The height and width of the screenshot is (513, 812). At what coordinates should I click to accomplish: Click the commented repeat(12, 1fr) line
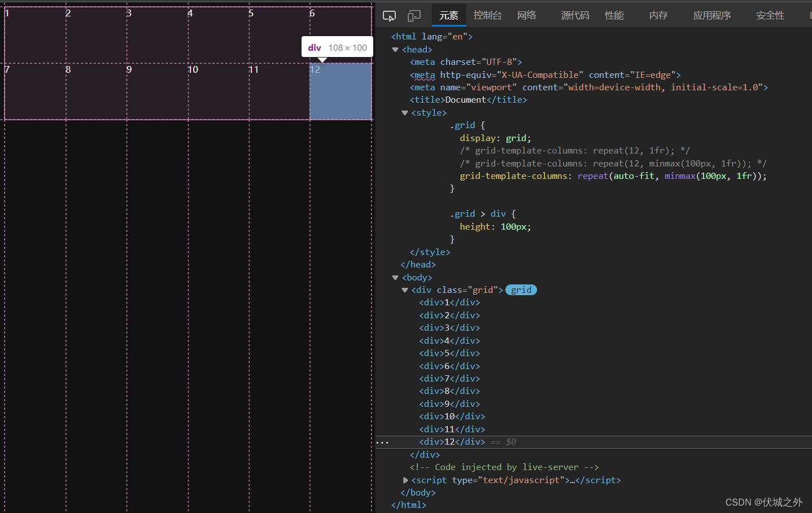pyautogui.click(x=575, y=151)
